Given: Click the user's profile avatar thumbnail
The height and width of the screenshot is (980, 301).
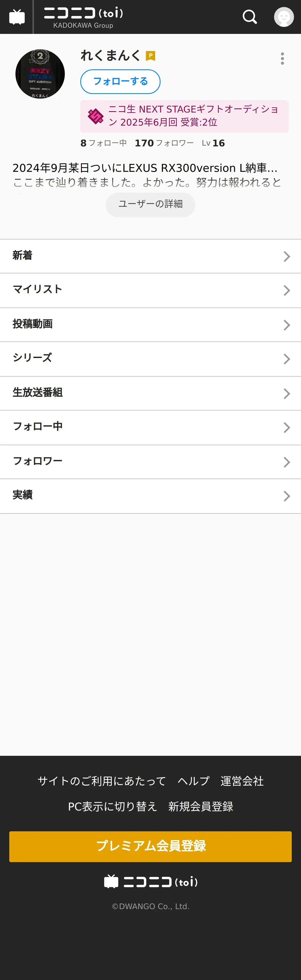Looking at the screenshot, I should click(40, 74).
